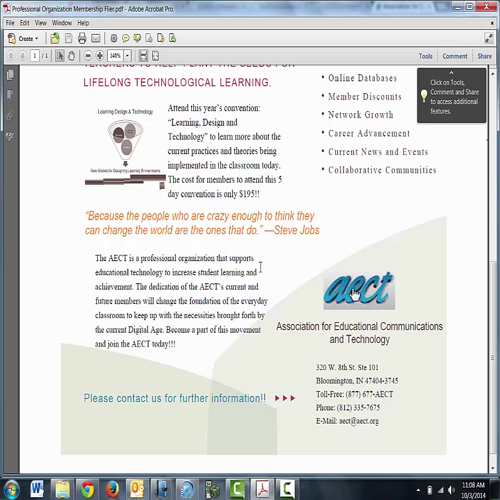Send file by email envelope icon

96,39
